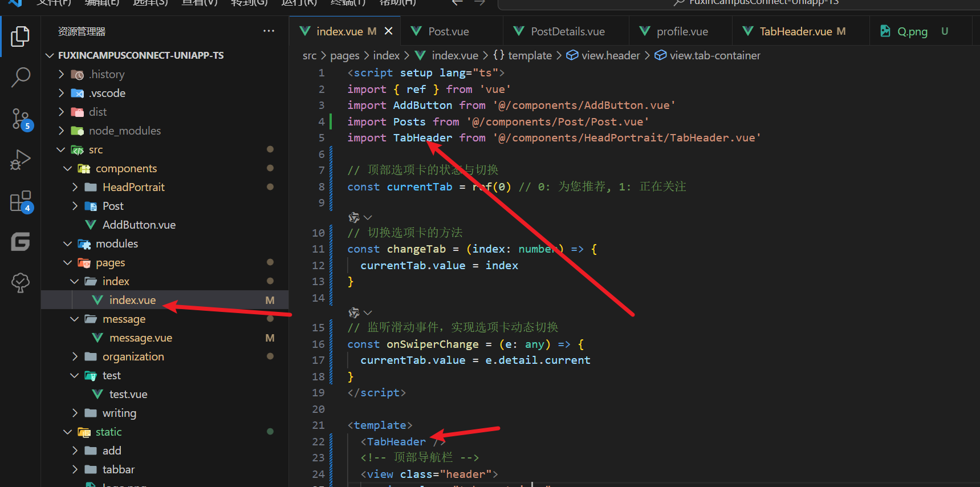Click line number 22 in the gutter
The height and width of the screenshot is (487, 980).
point(318,441)
